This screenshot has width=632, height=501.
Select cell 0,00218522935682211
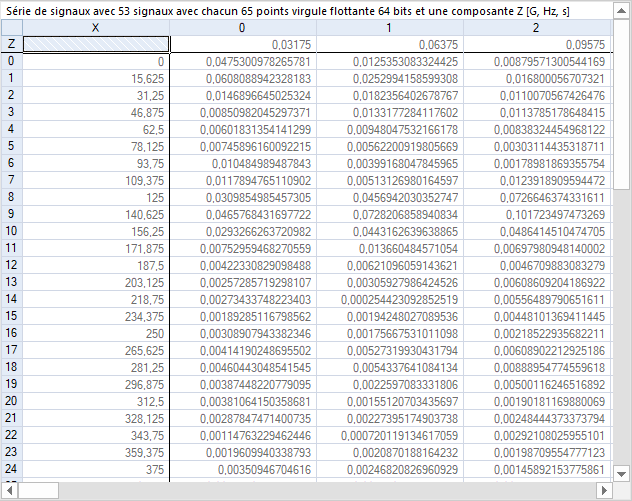click(537, 333)
